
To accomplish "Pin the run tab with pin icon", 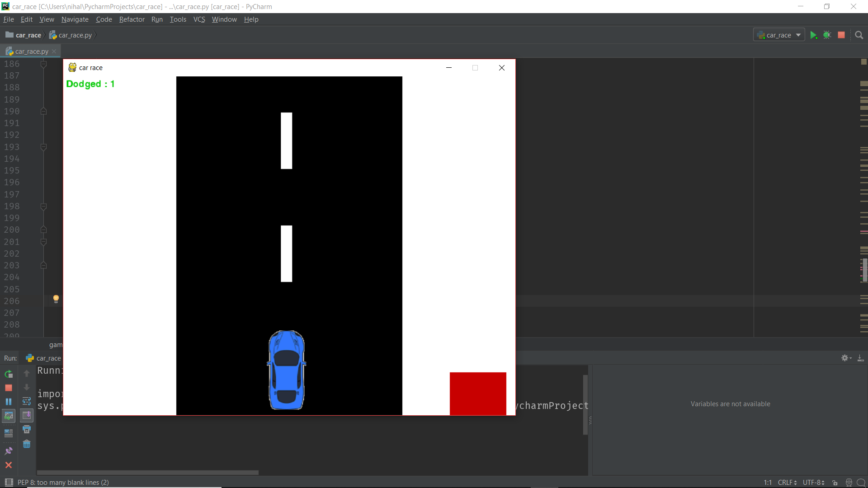I will pyautogui.click(x=8, y=450).
